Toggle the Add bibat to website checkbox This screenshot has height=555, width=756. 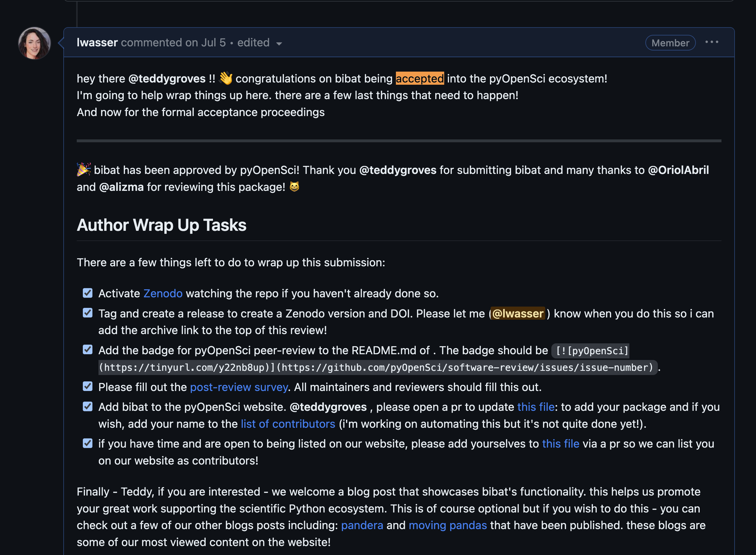tap(88, 407)
